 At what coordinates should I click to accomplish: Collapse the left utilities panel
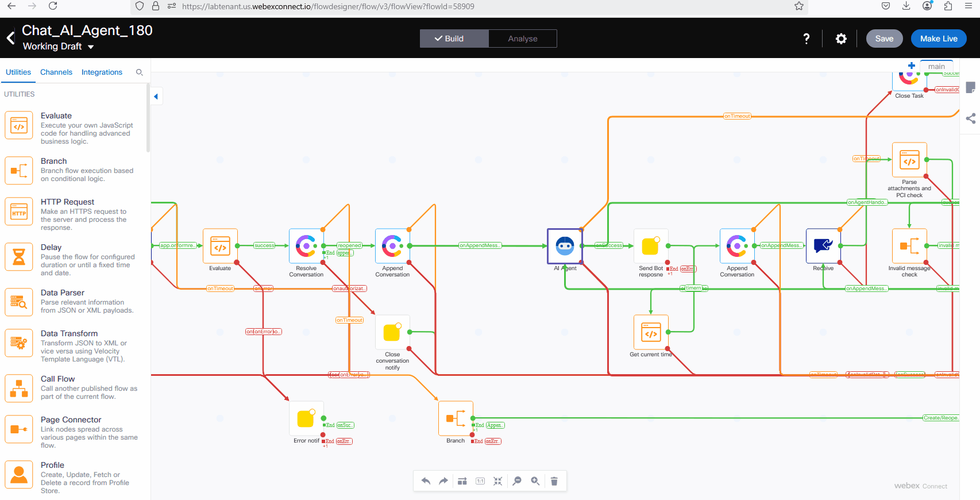pos(156,97)
